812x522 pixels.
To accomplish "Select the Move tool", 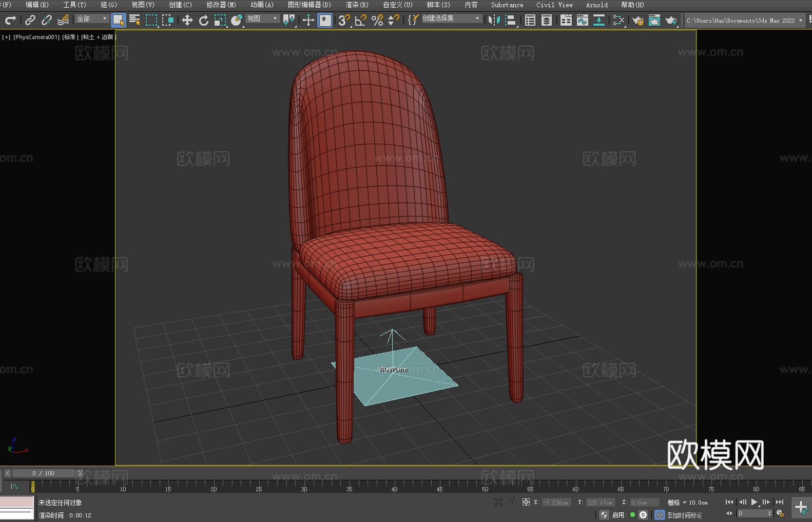I will [187, 20].
